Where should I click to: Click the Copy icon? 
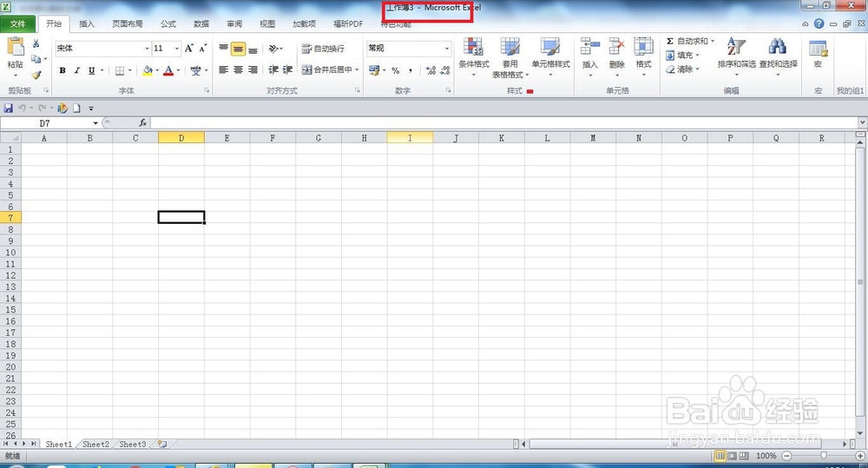coord(36,59)
